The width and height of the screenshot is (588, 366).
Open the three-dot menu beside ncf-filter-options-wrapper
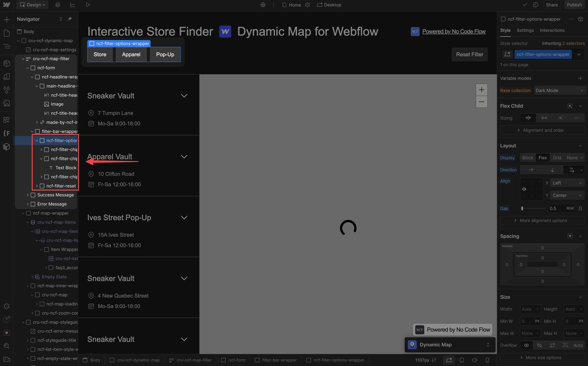[571, 19]
